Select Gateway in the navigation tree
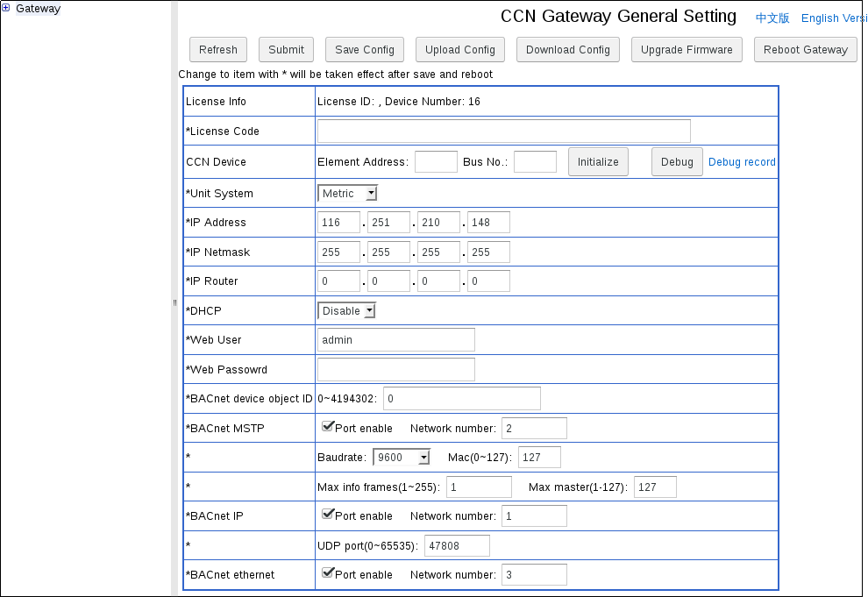Screen dimensions: 868x597 point(38,8)
